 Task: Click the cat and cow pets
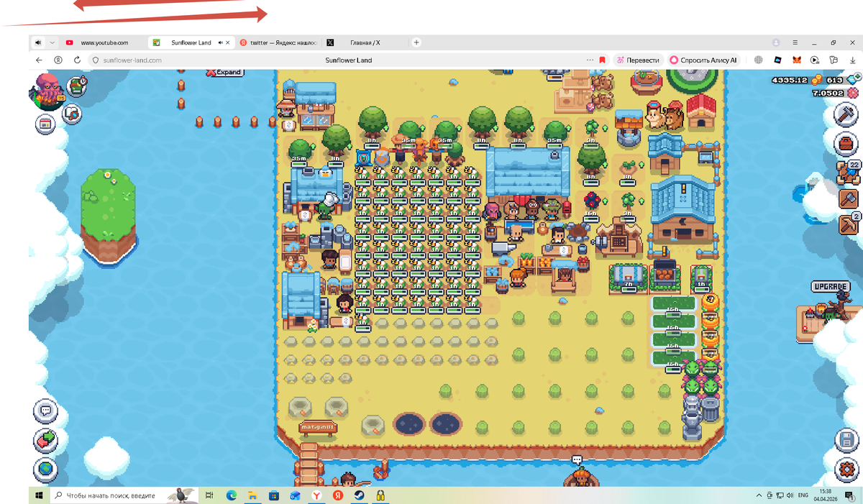tap(664, 116)
